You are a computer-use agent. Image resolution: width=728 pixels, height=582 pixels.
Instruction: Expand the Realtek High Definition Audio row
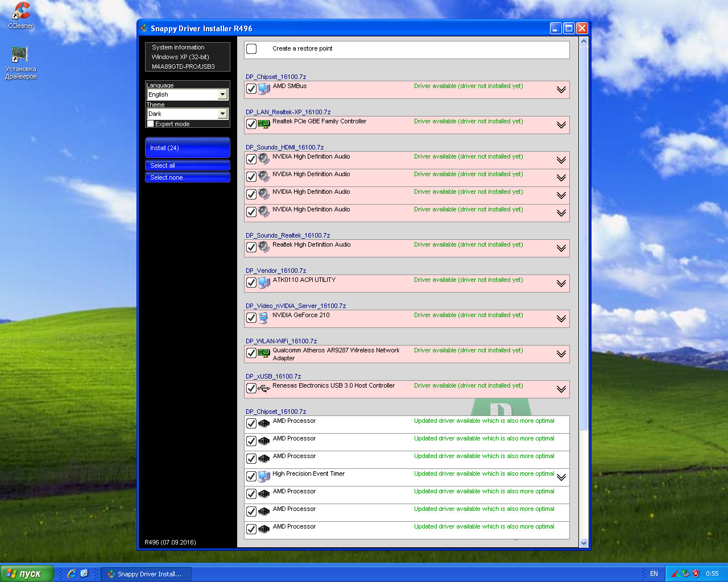point(561,248)
